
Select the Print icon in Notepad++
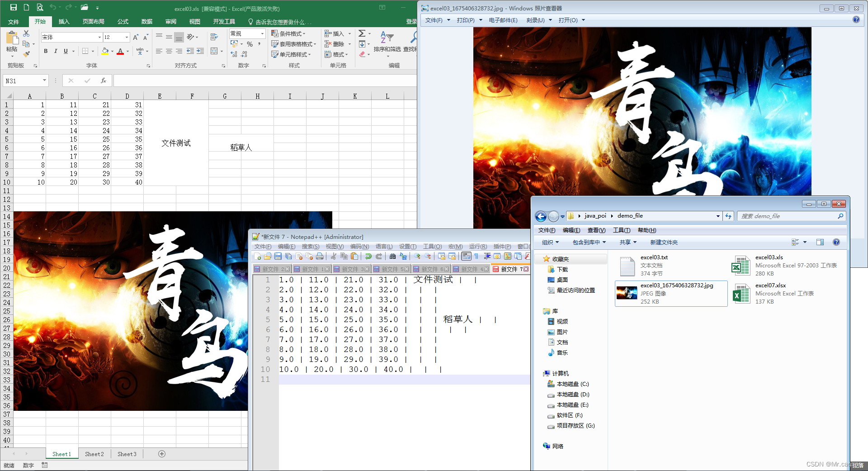(320, 256)
